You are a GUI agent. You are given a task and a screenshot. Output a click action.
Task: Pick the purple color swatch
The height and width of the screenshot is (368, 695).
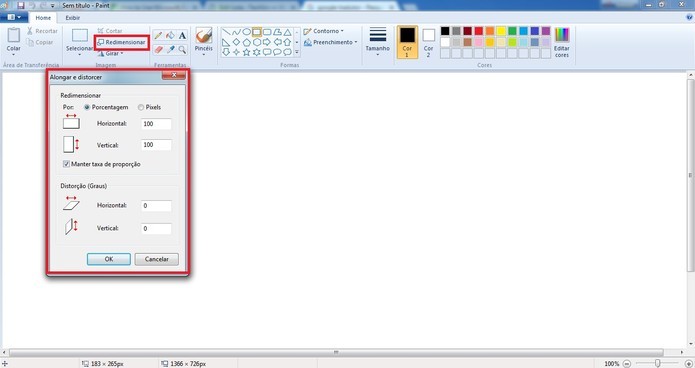[546, 31]
